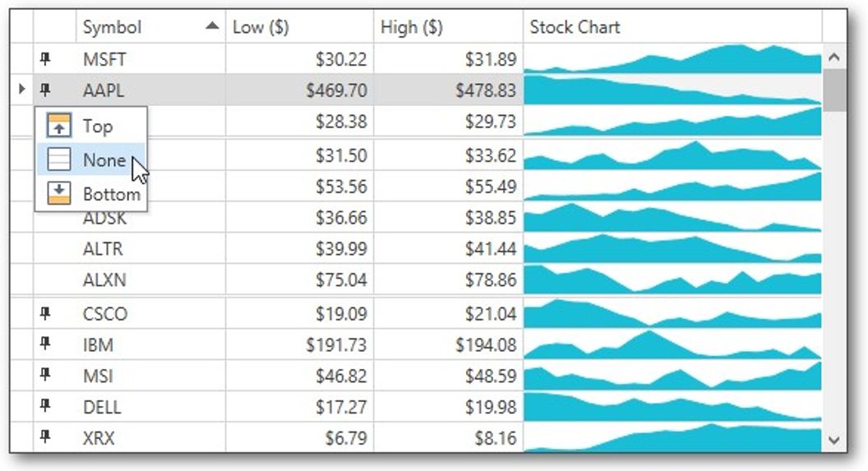868x471 pixels.
Task: Select the ALXN symbol cell
Action: 104,279
